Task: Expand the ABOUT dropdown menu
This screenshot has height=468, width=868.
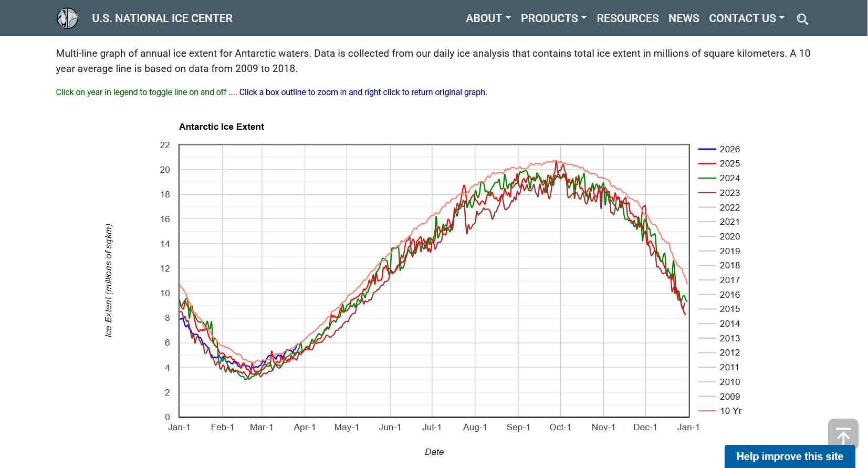Action: tap(488, 18)
